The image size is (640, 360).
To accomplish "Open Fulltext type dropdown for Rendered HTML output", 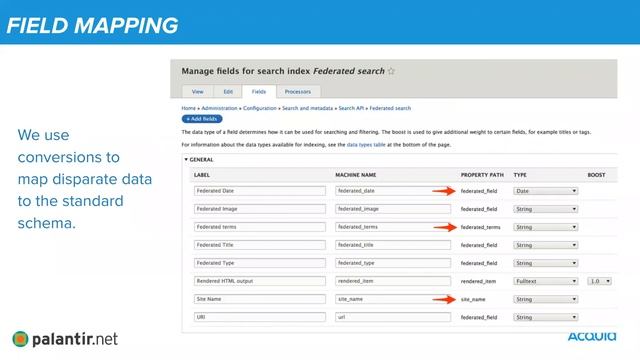I will [545, 281].
